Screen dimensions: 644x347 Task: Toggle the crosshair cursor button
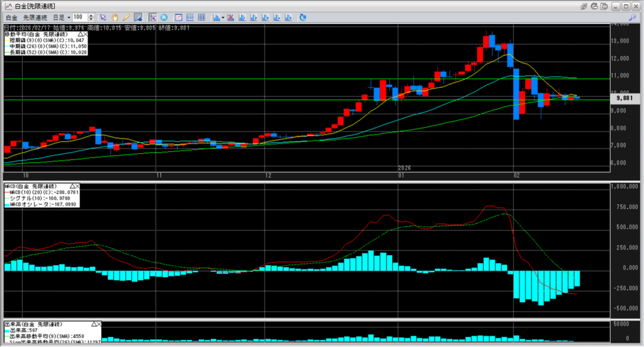[x=153, y=17]
